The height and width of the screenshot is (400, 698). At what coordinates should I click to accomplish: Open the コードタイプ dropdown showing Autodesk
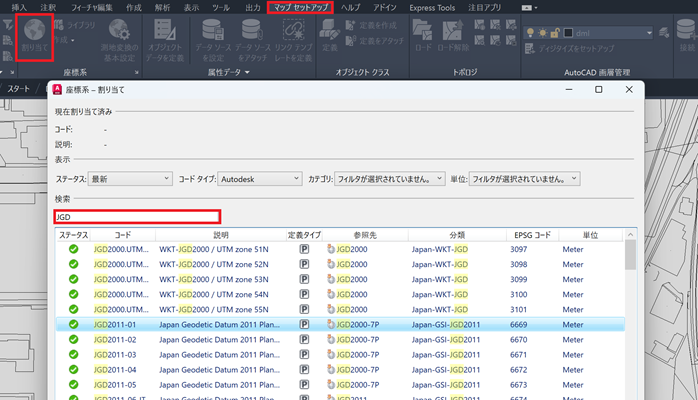point(260,179)
